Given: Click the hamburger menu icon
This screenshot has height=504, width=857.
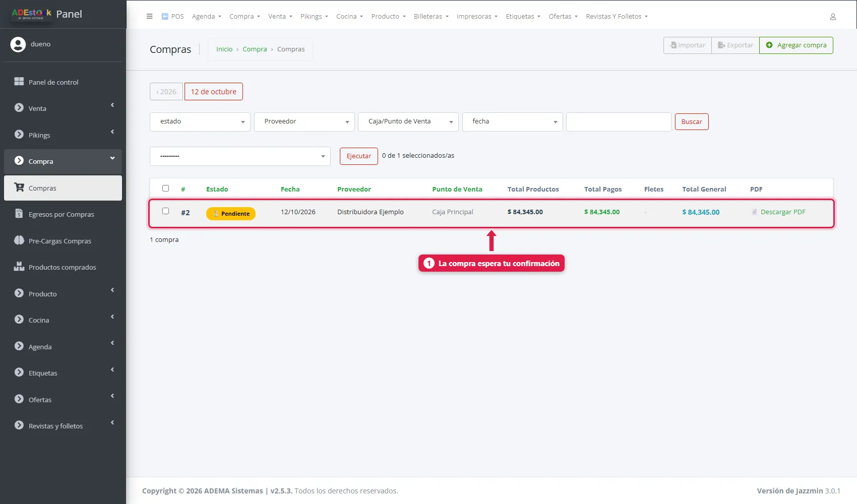Looking at the screenshot, I should [149, 16].
